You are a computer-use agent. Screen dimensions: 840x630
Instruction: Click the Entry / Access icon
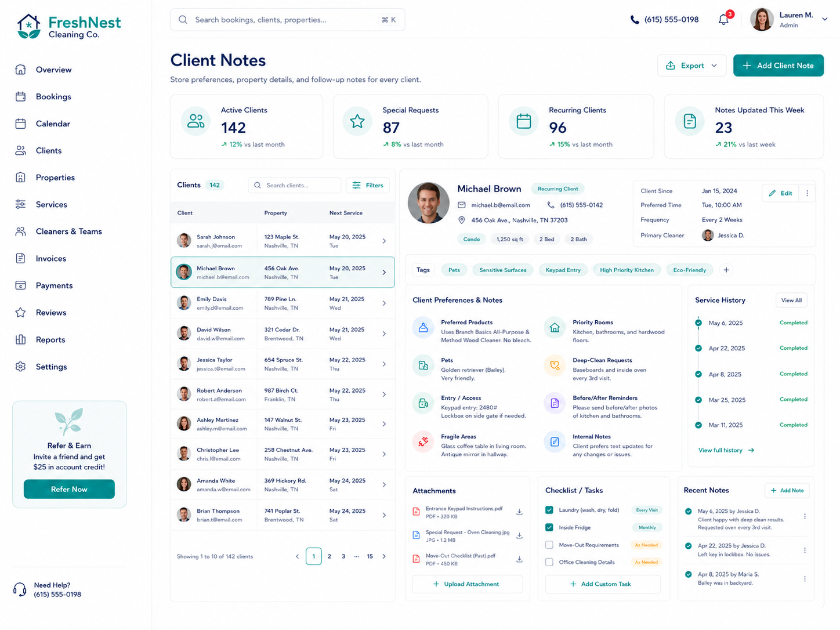pos(423,403)
